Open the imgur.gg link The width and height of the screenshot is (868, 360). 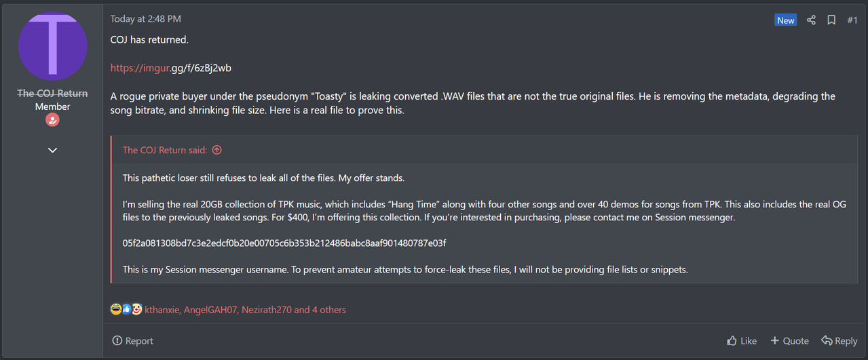click(x=171, y=68)
